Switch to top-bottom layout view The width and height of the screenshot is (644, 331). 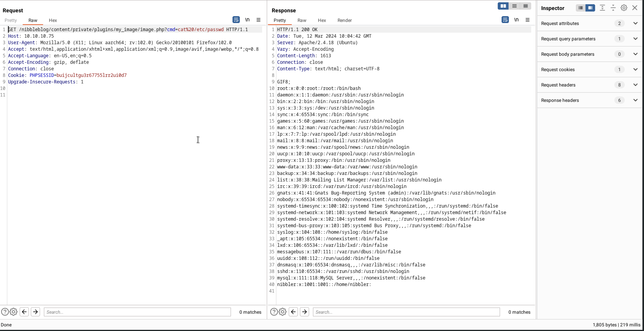[514, 6]
